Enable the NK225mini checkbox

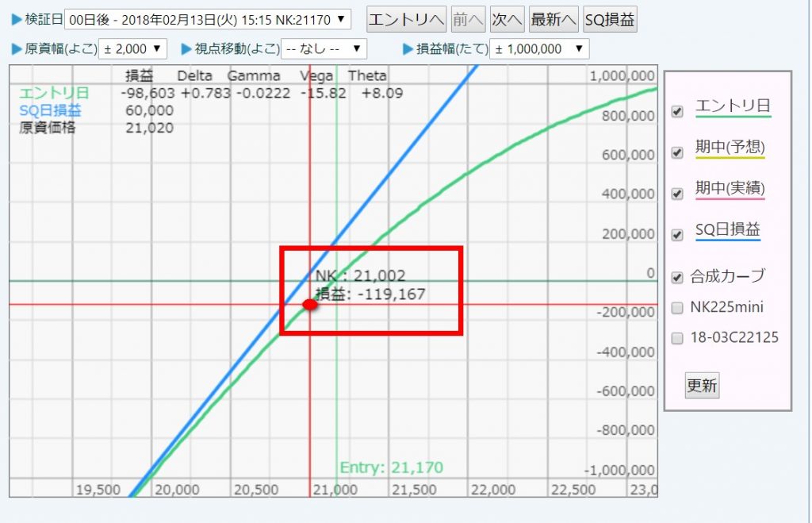point(677,308)
